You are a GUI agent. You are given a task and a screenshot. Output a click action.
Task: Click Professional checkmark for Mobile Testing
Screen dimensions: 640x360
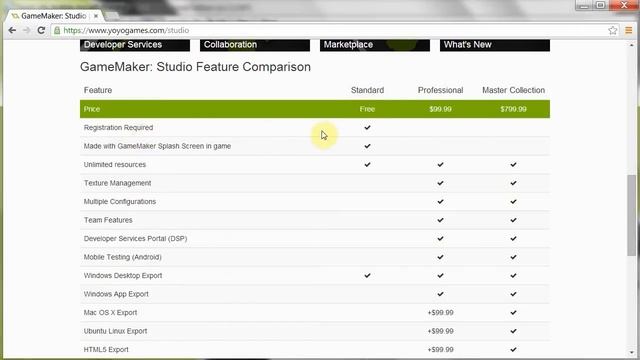[440, 257]
